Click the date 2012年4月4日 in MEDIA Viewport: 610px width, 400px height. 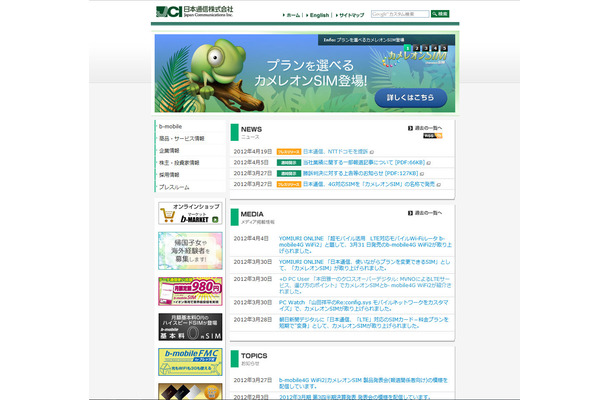click(251, 239)
